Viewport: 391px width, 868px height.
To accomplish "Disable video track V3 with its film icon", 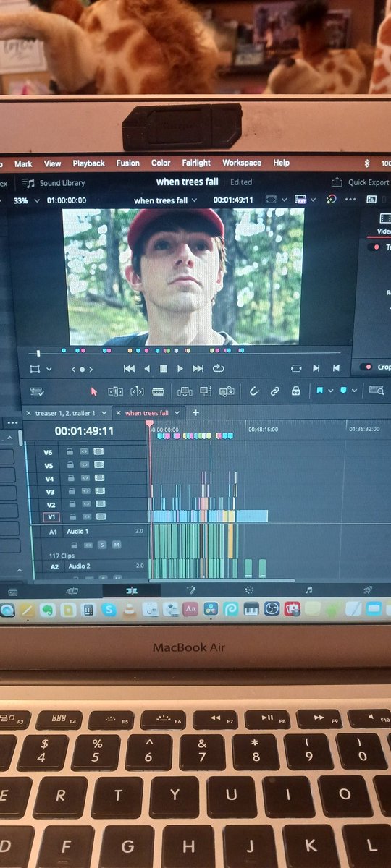I will (98, 491).
